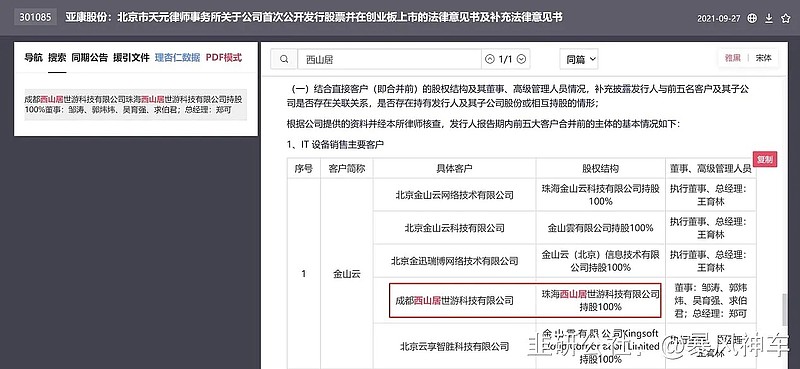Click the 复制 button beside table
This screenshot has width=800, height=369.
click(765, 159)
